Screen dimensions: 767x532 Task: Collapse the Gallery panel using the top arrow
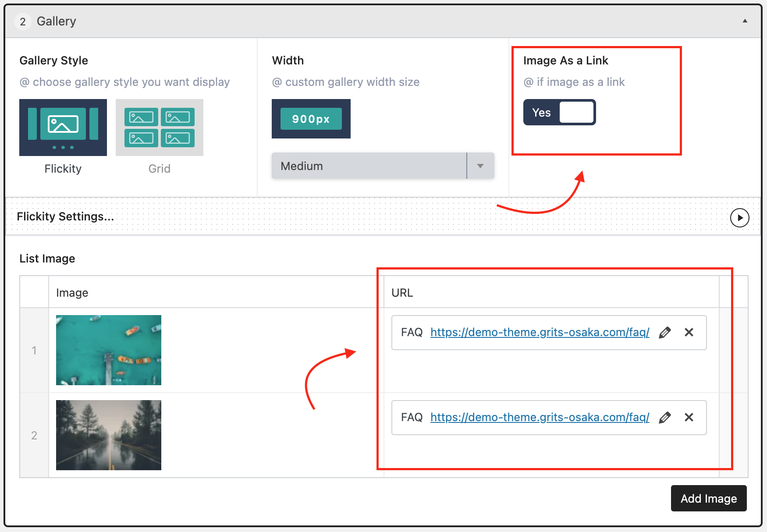745,21
